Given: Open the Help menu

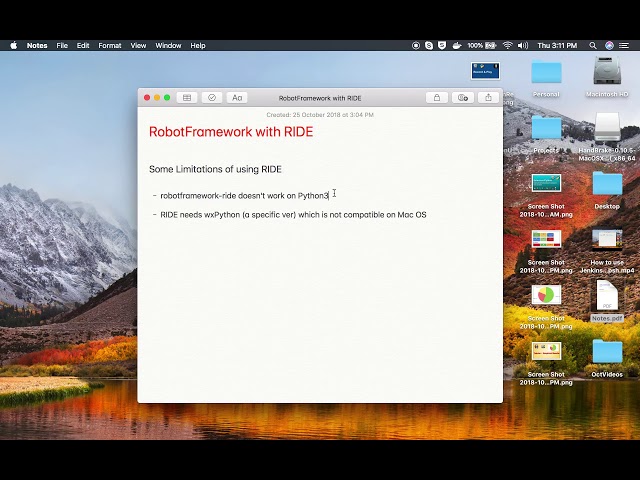Looking at the screenshot, I should [x=198, y=45].
